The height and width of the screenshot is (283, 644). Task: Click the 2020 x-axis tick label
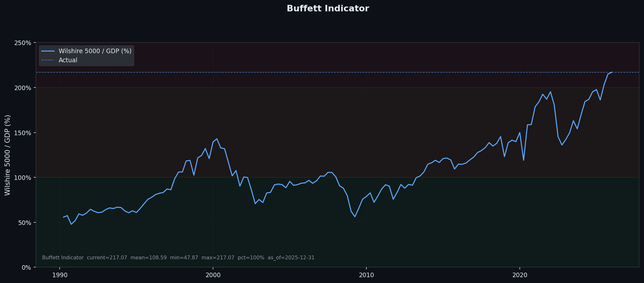[x=520, y=275]
